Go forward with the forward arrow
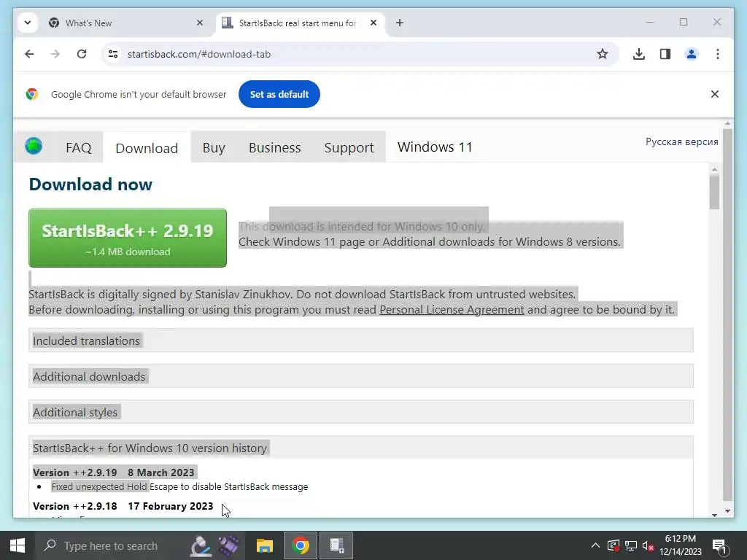 point(55,54)
